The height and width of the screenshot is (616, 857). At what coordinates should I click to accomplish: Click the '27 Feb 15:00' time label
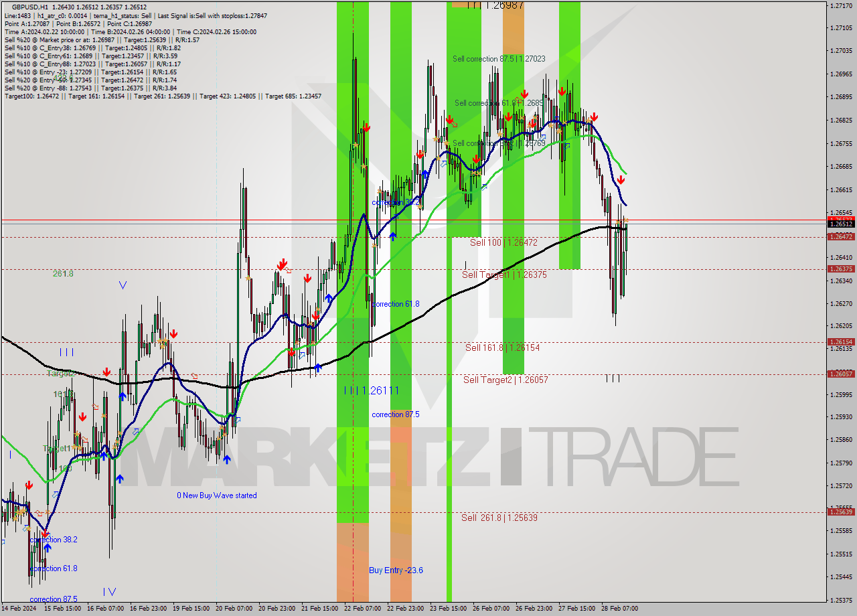pos(576,609)
